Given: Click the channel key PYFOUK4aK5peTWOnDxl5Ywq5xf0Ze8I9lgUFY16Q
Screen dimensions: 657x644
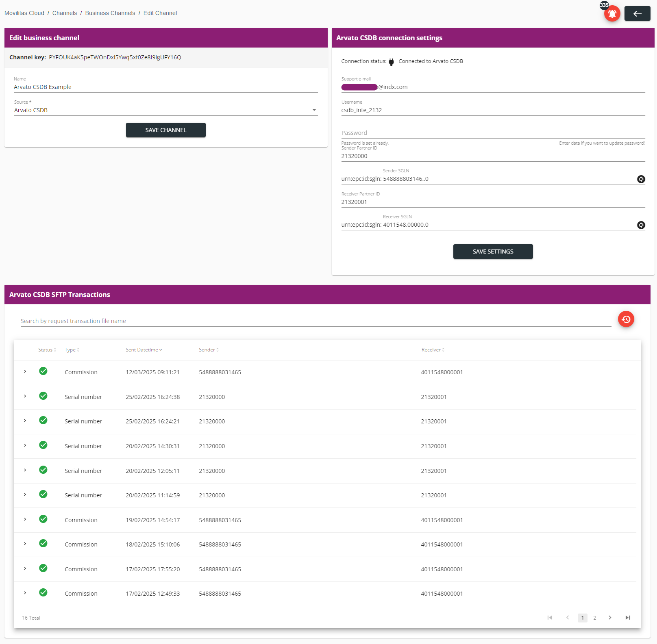Looking at the screenshot, I should [x=115, y=57].
